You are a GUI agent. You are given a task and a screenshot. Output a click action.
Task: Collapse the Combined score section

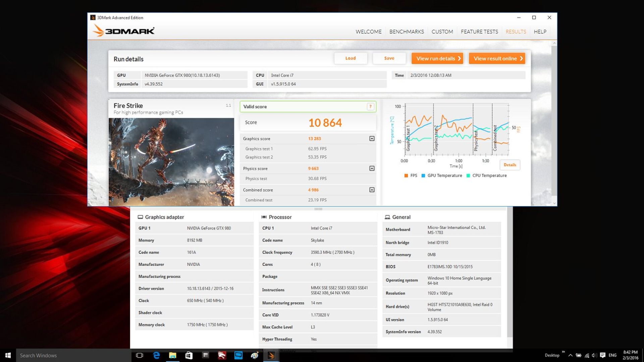(372, 190)
